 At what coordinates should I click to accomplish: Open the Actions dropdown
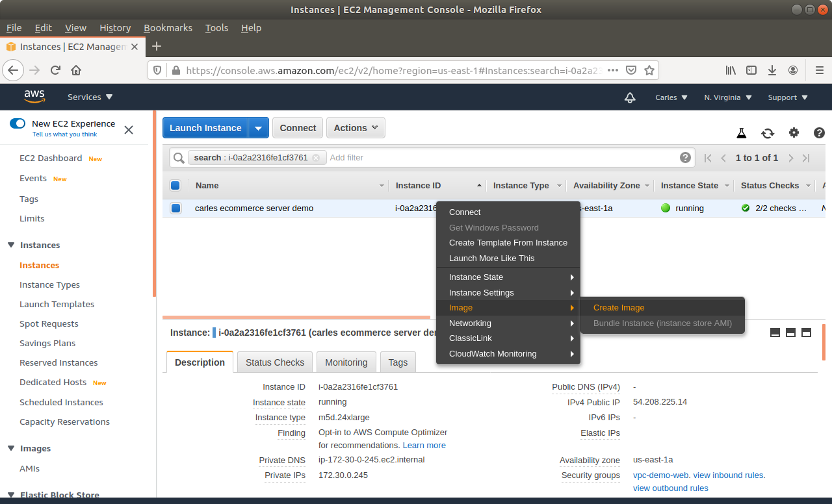(x=356, y=128)
